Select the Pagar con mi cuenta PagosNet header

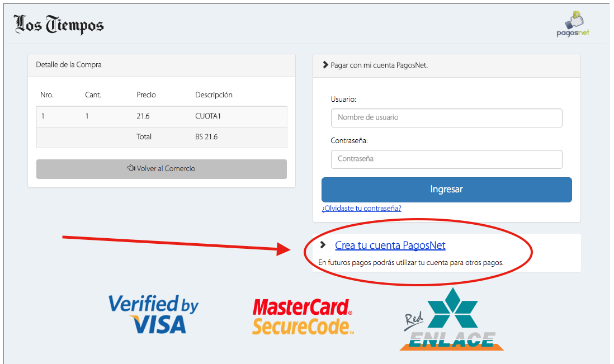pos(446,65)
